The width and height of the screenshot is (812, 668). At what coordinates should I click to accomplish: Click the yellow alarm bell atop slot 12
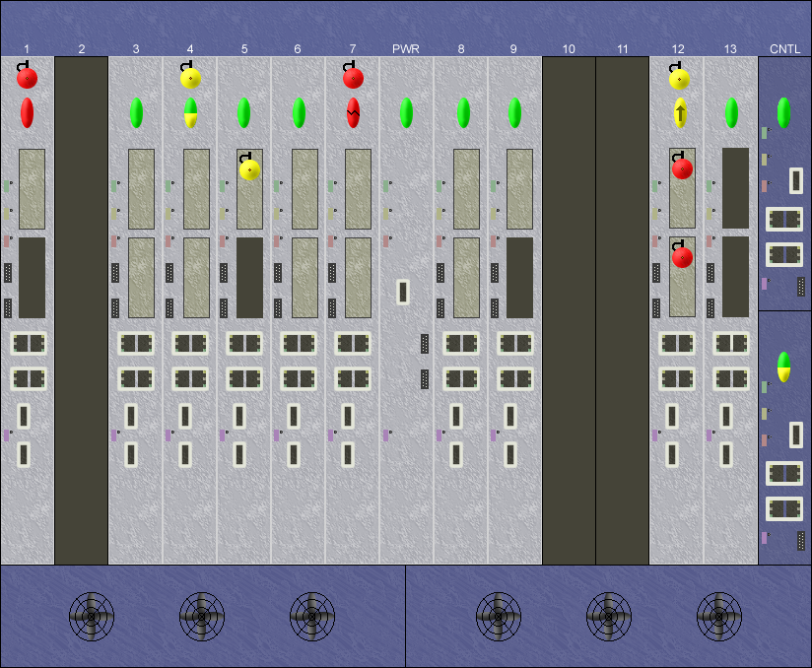679,79
